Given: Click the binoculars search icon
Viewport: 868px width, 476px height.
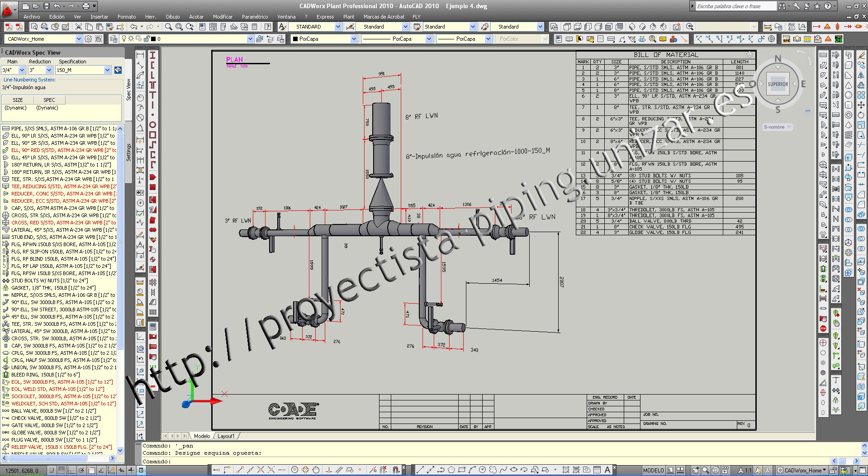Looking at the screenshot, I should point(782,6).
